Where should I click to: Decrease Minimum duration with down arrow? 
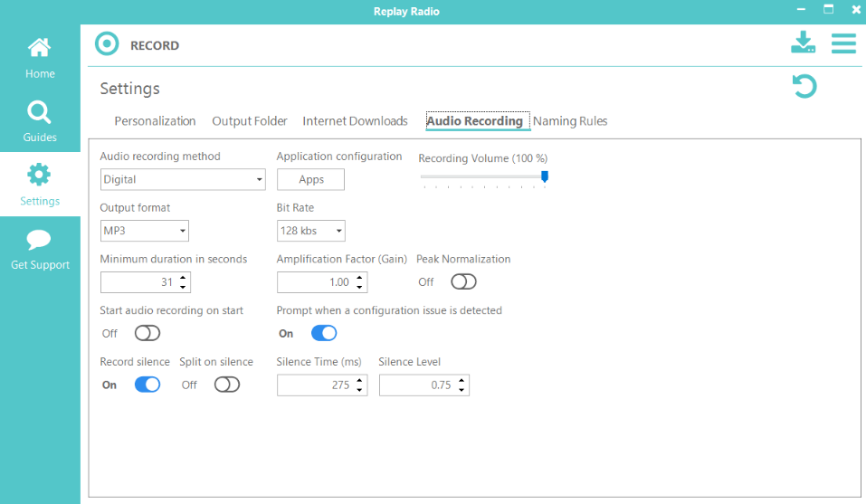pyautogui.click(x=183, y=287)
